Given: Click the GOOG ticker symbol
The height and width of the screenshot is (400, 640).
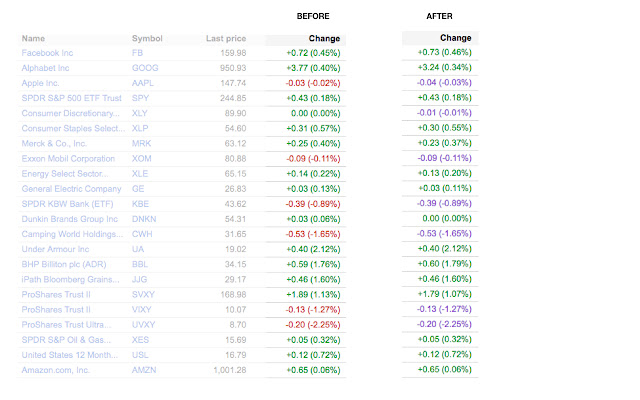Looking at the screenshot, I should tap(145, 68).
